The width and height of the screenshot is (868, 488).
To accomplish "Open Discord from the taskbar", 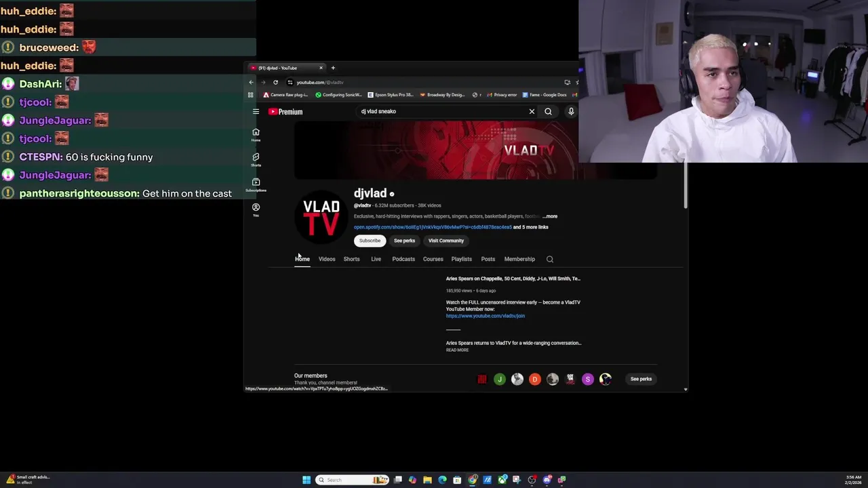I will pyautogui.click(x=547, y=480).
